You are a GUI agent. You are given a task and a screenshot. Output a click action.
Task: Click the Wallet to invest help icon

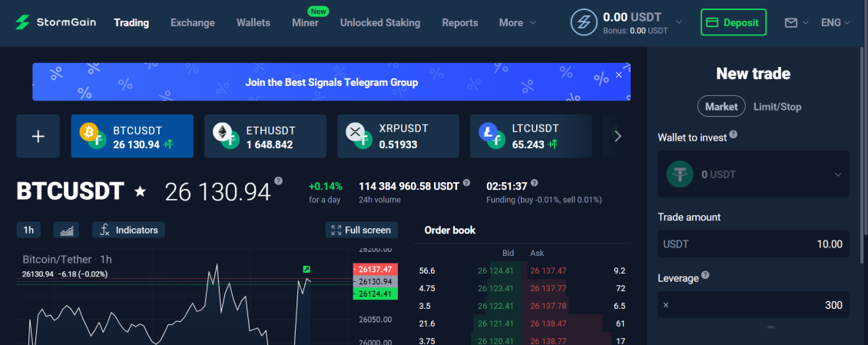click(x=734, y=134)
